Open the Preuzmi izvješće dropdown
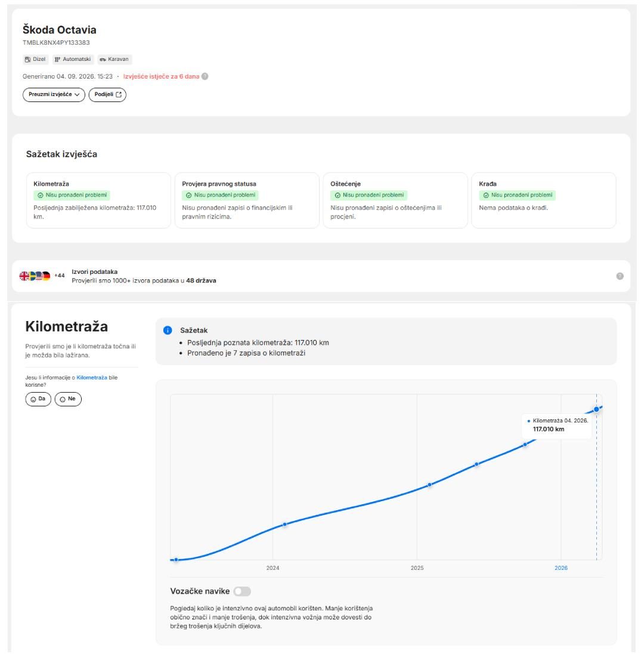The width and height of the screenshot is (644, 657). click(x=54, y=95)
